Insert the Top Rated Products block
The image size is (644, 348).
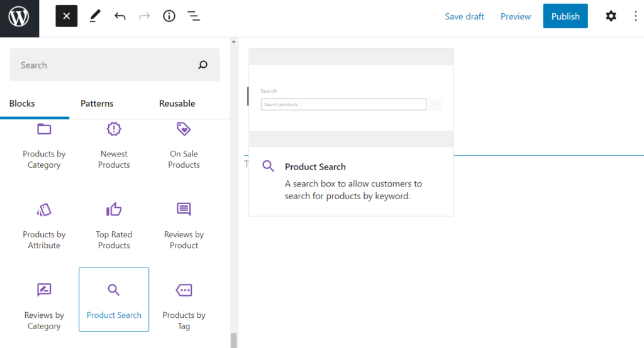click(x=114, y=226)
